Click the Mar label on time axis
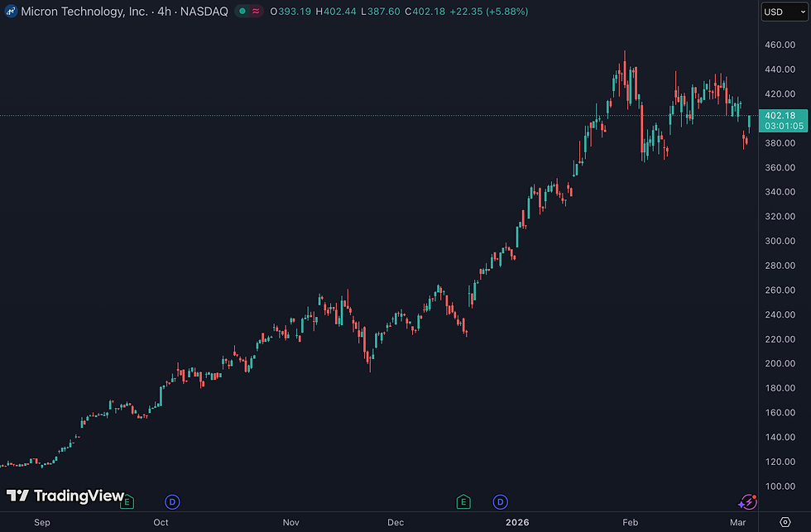This screenshot has height=532, width=811. click(737, 523)
